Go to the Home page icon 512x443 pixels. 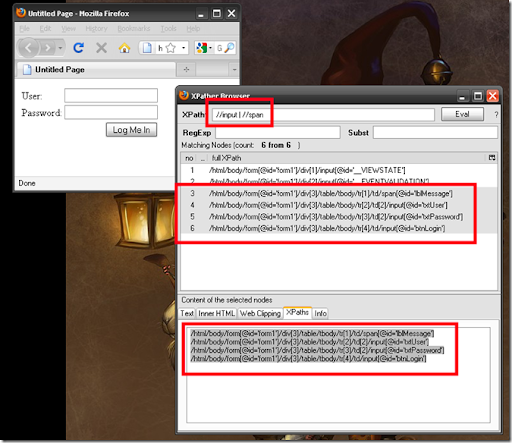coord(124,48)
